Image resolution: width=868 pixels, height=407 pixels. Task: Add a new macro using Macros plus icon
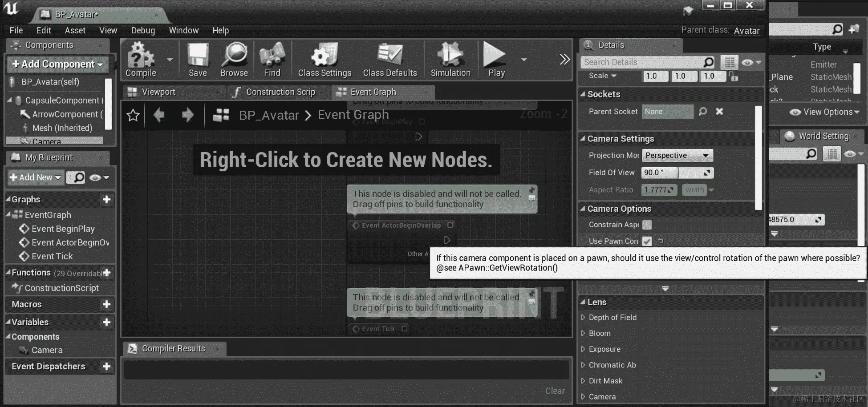106,304
